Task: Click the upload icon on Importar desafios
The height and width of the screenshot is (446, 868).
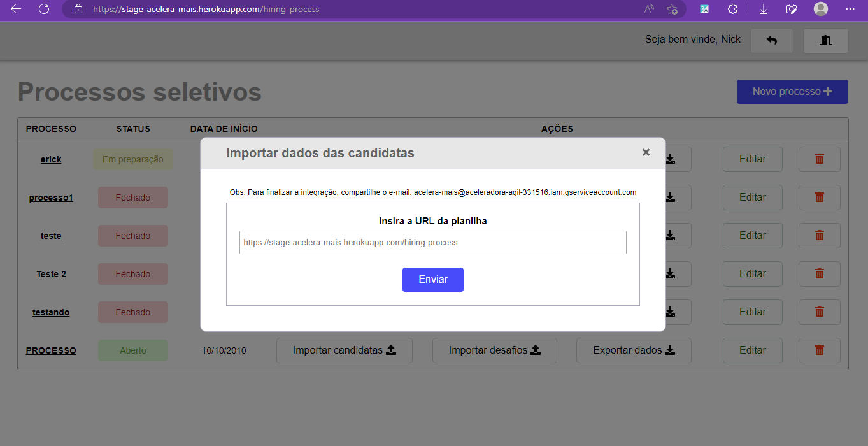Action: coord(535,350)
